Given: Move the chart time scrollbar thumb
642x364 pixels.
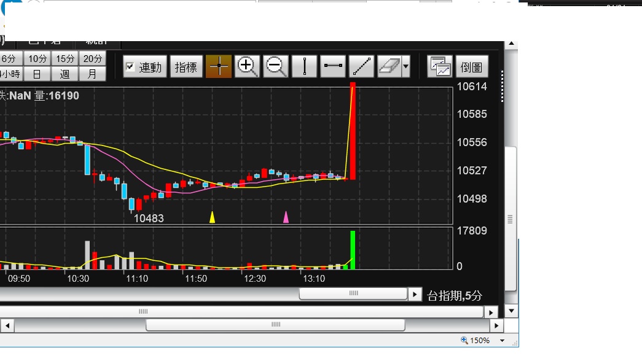Looking at the screenshot, I should [353, 293].
